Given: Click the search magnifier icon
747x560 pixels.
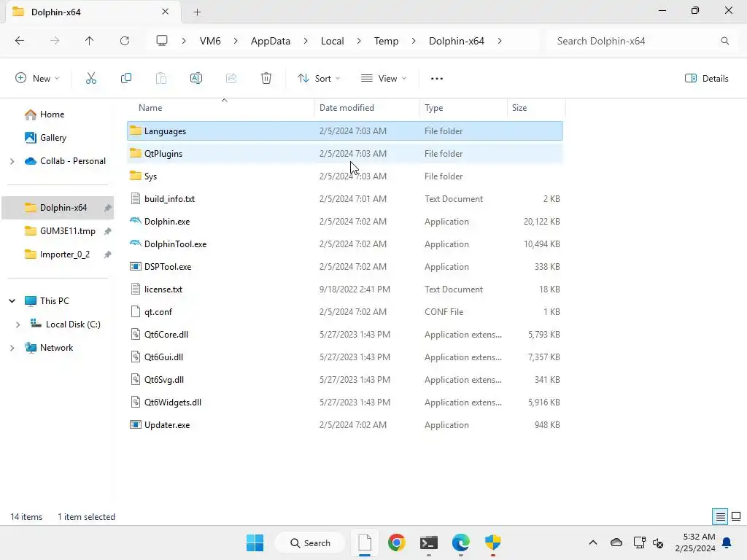Looking at the screenshot, I should (x=724, y=41).
